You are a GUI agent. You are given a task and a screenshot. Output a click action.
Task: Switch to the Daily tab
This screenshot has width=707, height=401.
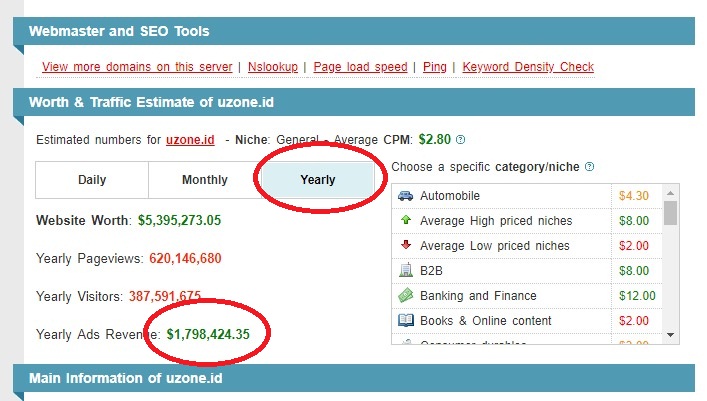(x=92, y=180)
